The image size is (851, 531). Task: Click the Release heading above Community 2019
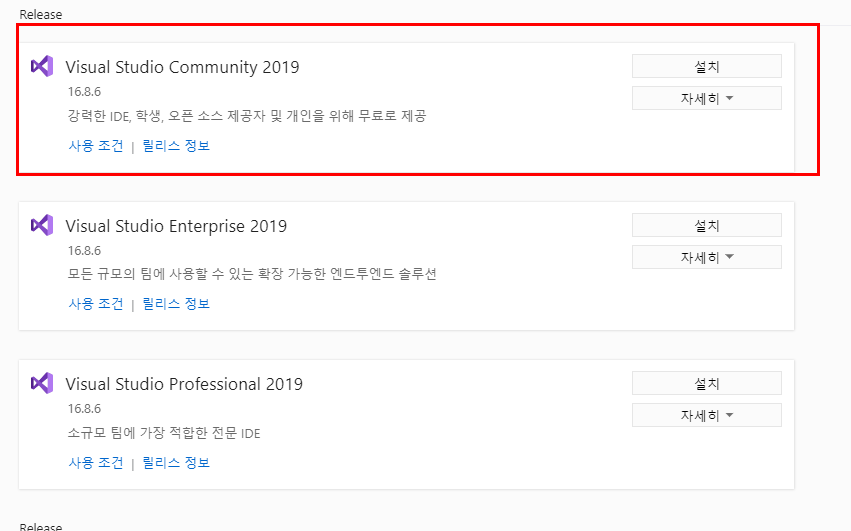click(41, 15)
